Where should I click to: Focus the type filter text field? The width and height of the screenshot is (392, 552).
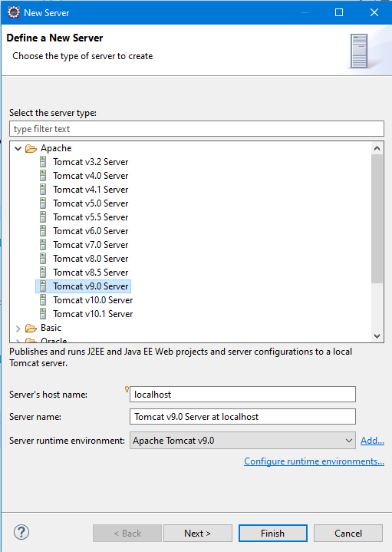pyautogui.click(x=196, y=129)
